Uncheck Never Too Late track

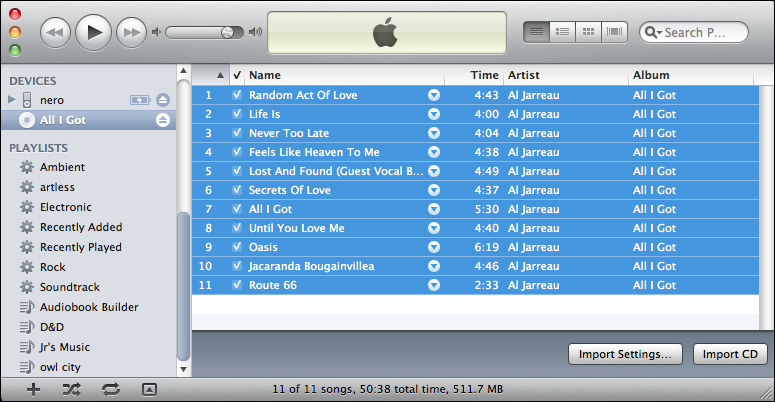pyautogui.click(x=237, y=133)
